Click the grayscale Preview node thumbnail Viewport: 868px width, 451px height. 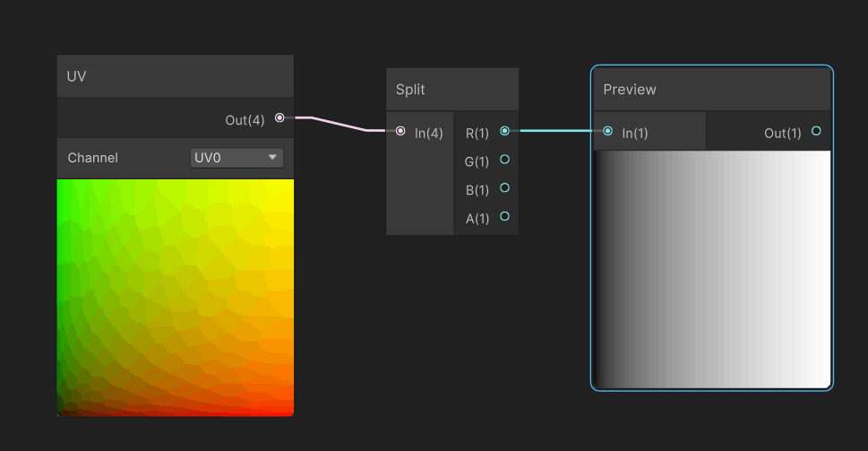[x=712, y=269]
